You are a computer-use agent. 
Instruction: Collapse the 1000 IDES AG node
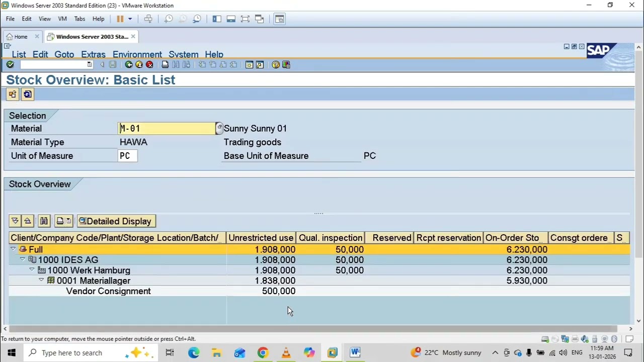(x=23, y=259)
